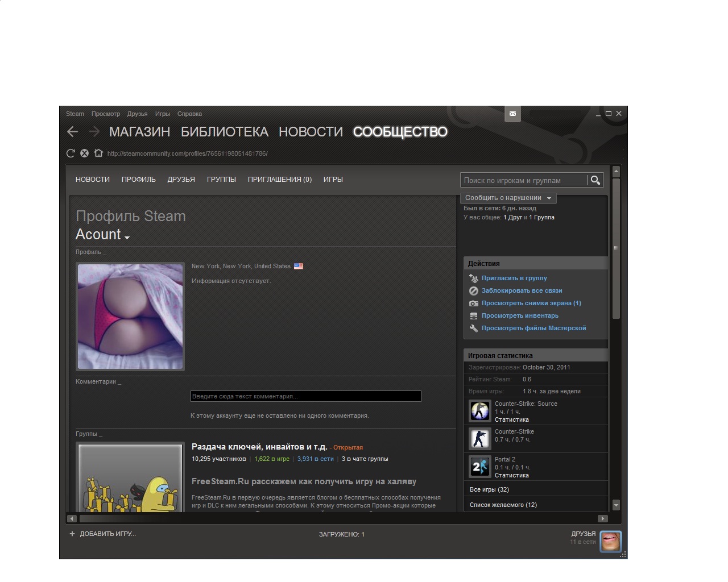This screenshot has width=728, height=582.
Task: Click the Workshop wrench icon
Action: [x=474, y=328]
